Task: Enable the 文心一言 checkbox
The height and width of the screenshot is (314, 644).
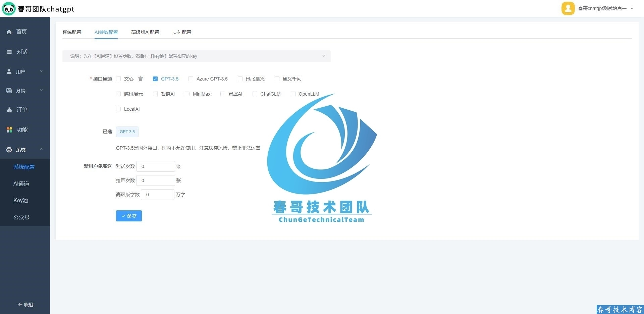Action: click(x=118, y=79)
